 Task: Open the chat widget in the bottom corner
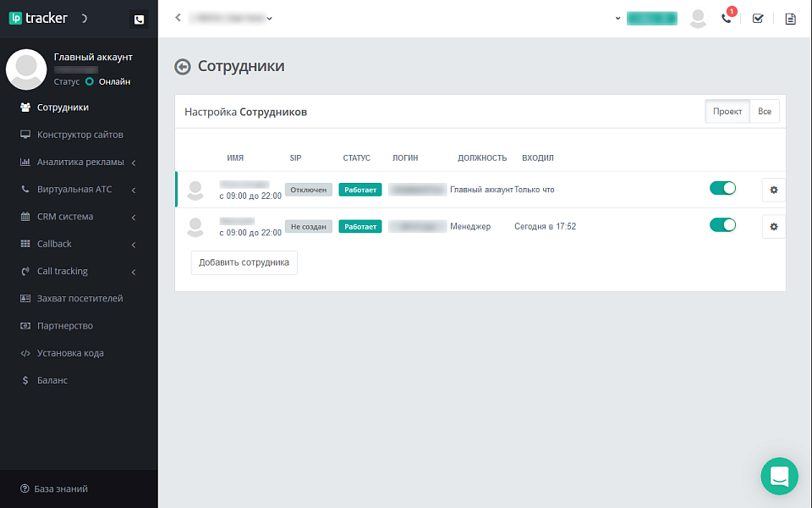779,476
